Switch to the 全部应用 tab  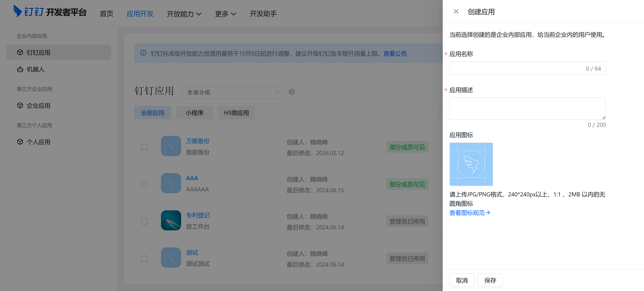[x=152, y=113]
